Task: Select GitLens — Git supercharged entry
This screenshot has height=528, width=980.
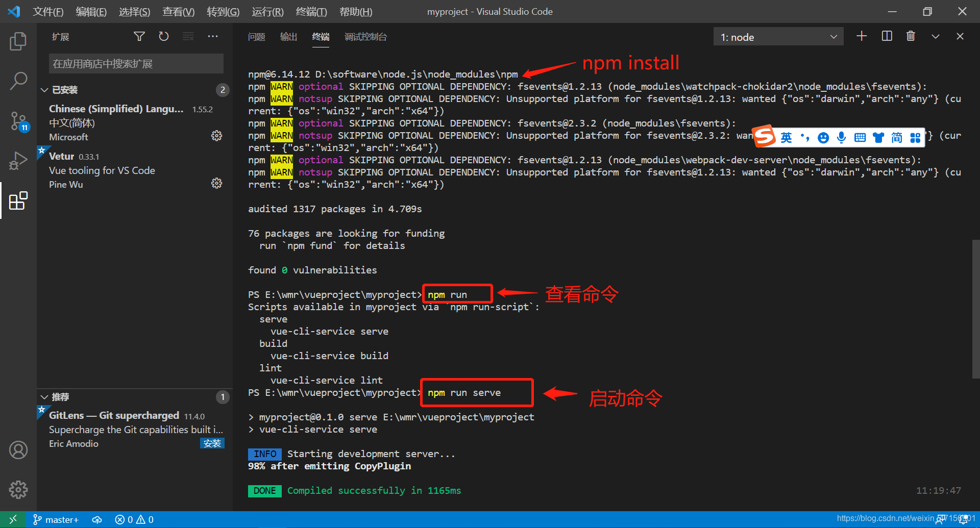Action: [x=135, y=430]
